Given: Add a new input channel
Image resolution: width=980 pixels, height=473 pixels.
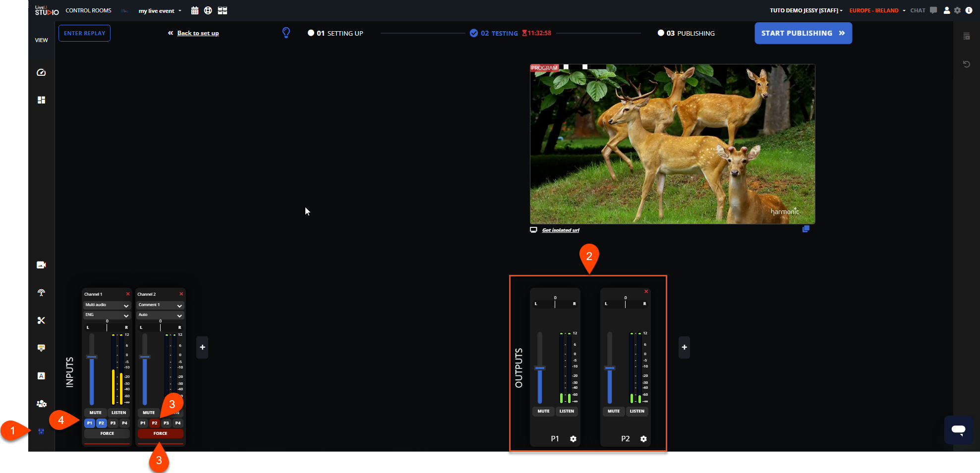Looking at the screenshot, I should click(202, 347).
